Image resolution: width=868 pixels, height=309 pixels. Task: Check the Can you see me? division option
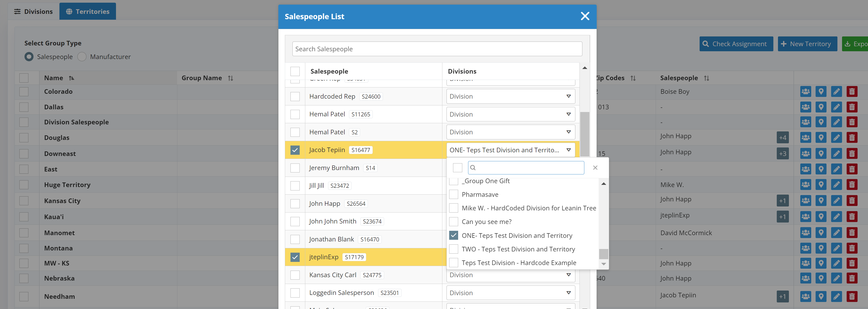(454, 222)
